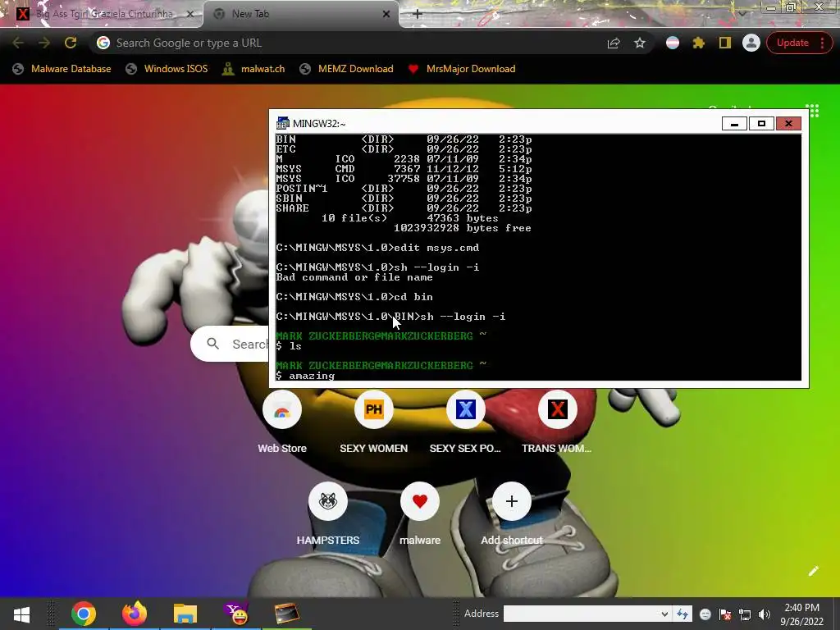Click the red flag tray icon

725,614
